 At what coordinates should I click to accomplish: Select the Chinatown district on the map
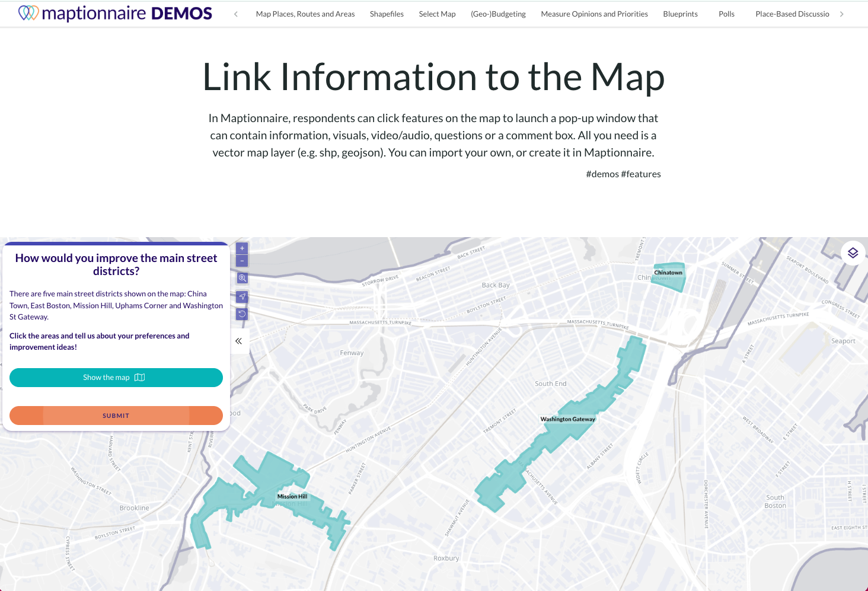(669, 279)
